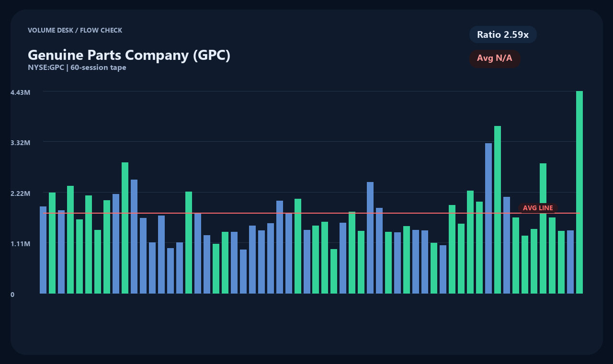Click the tallest green bar at the chart's right end
The width and height of the screenshot is (613, 364).
point(579,192)
